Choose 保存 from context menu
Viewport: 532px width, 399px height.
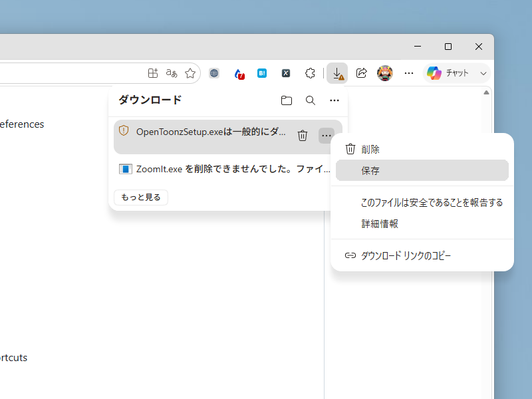click(422, 170)
